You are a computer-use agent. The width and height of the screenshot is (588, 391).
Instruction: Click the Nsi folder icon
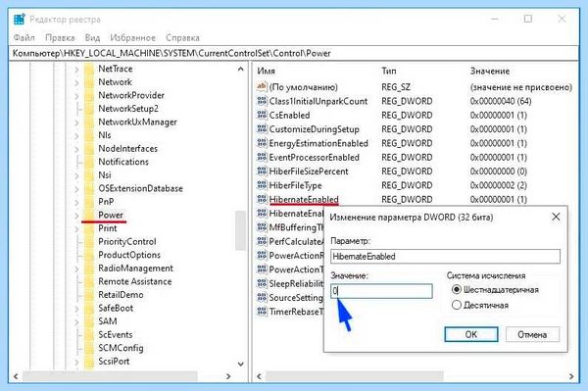point(89,175)
